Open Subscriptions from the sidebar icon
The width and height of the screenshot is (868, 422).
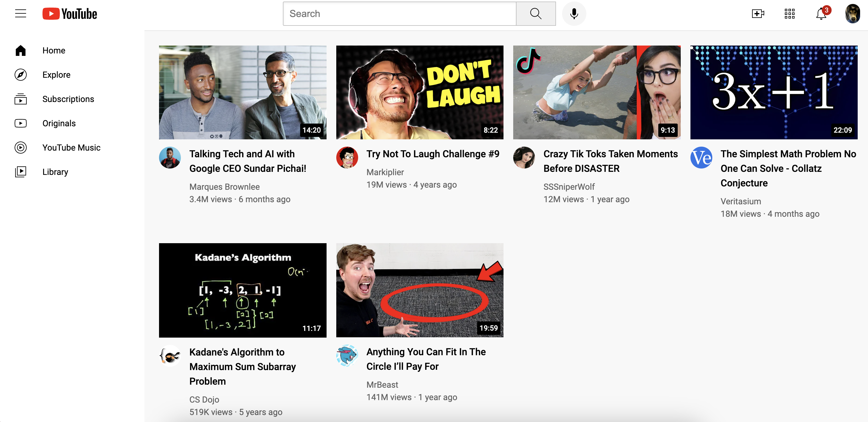click(21, 99)
